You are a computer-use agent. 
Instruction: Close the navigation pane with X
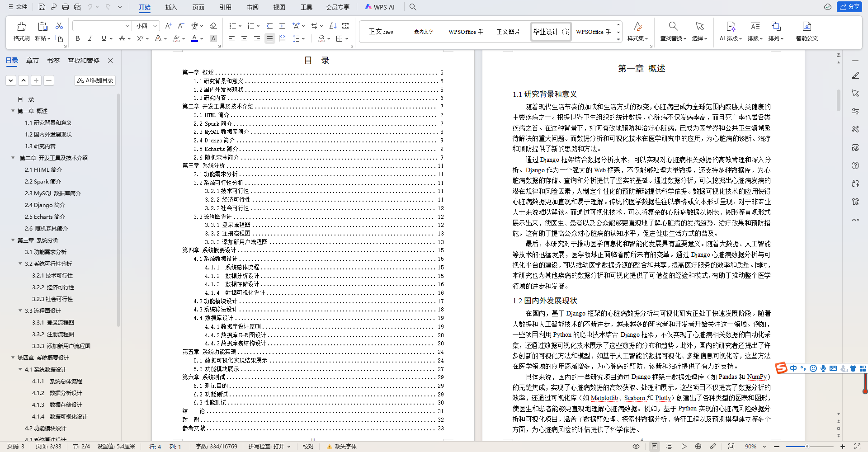click(110, 61)
